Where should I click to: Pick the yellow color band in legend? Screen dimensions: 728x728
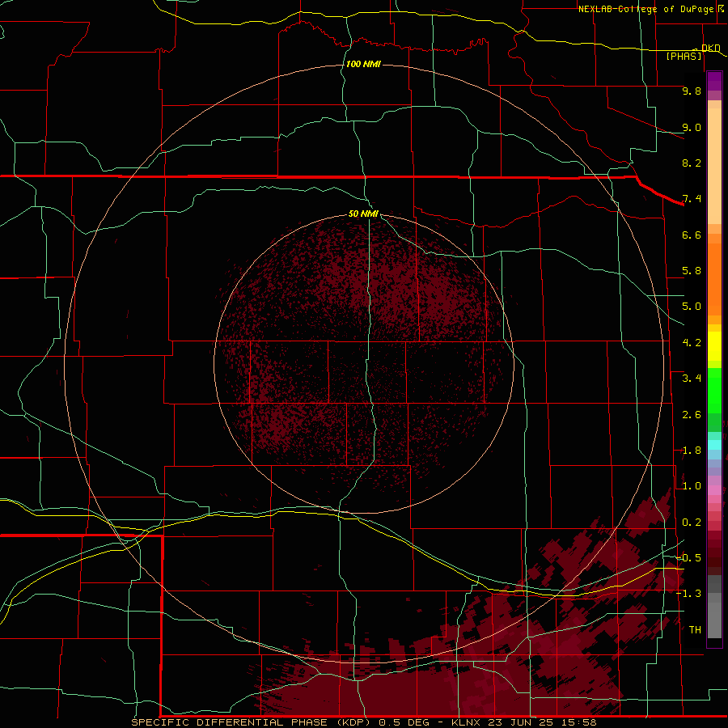(x=714, y=346)
